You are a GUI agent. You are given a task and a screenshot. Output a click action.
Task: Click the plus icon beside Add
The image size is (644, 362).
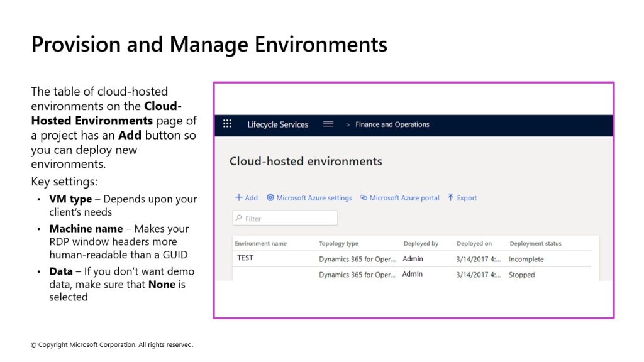tap(238, 197)
